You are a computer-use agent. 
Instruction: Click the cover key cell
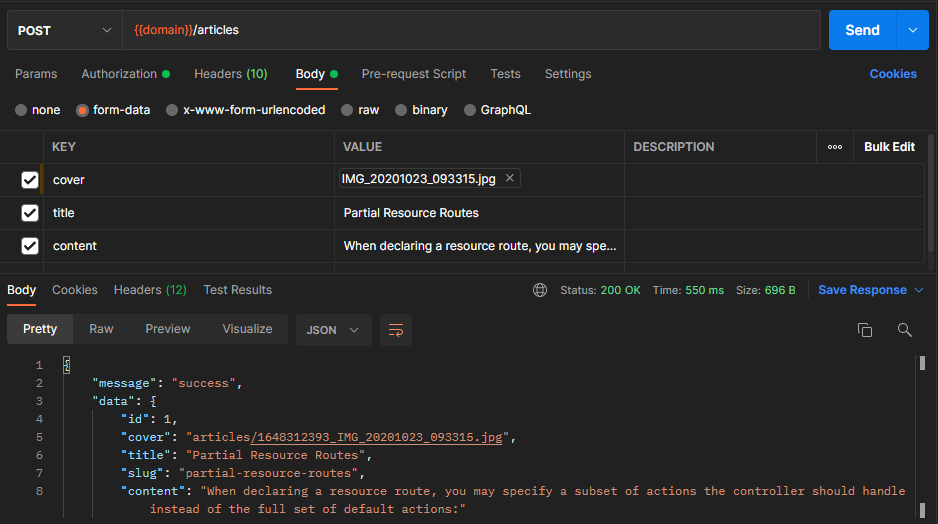click(188, 180)
